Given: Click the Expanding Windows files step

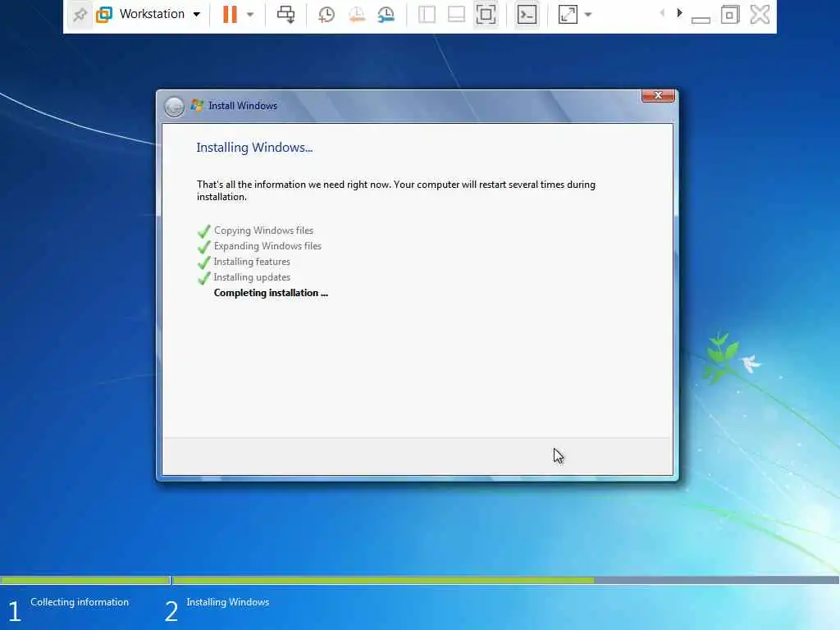Looking at the screenshot, I should point(267,246).
